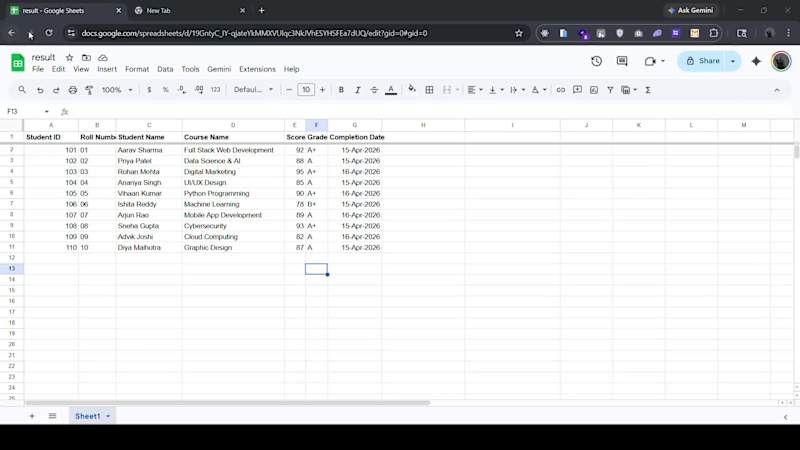800x450 pixels.
Task: Open the all sheets list icon
Action: click(52, 416)
